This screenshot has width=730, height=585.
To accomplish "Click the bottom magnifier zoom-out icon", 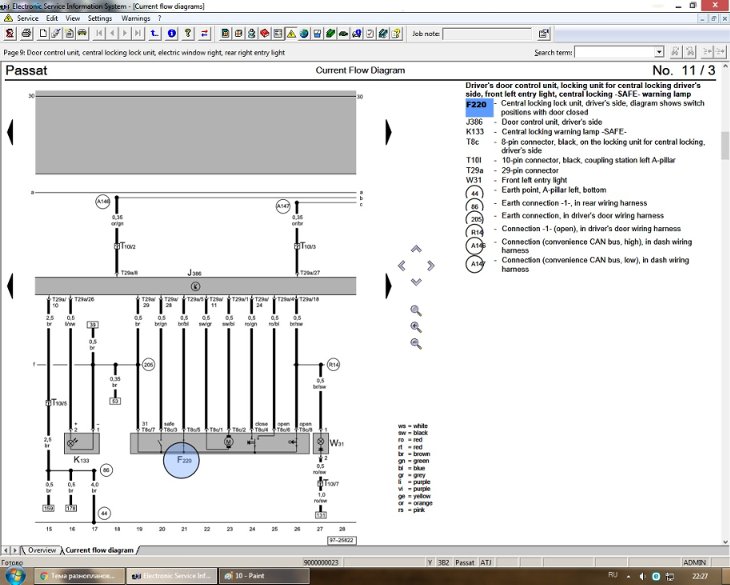I will coord(416,343).
